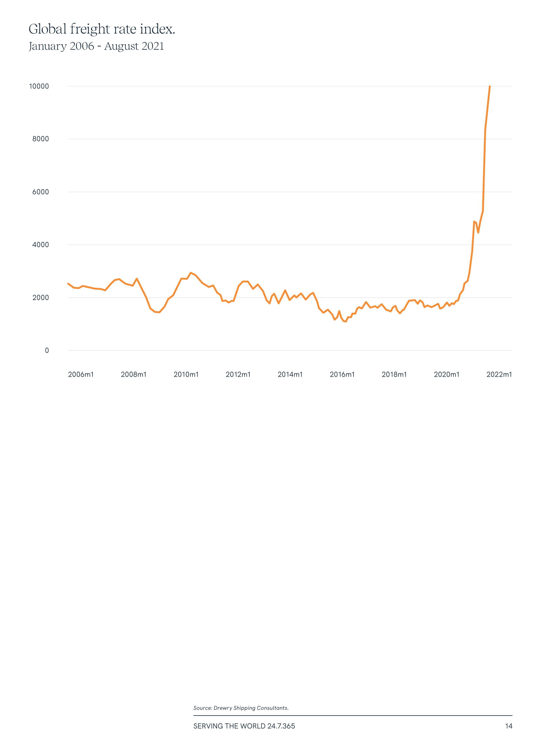
Task: Click the 2018m1 x-axis label
Action: pos(394,374)
